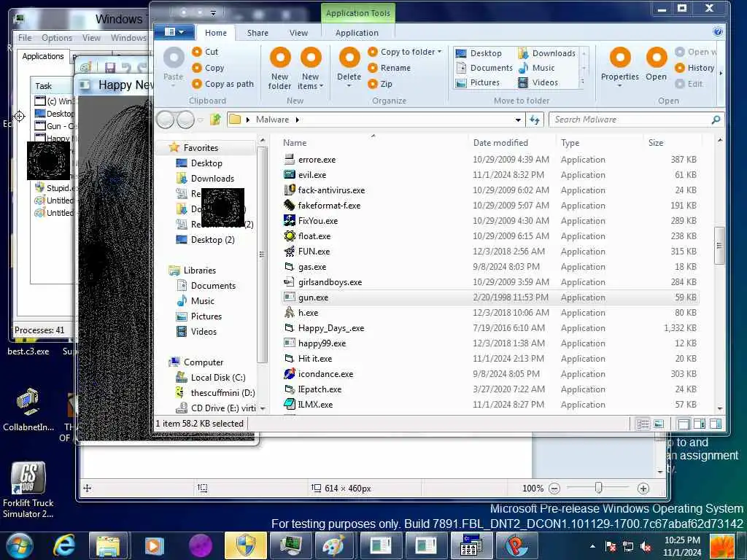Open the Home ribbon tab

(216, 32)
